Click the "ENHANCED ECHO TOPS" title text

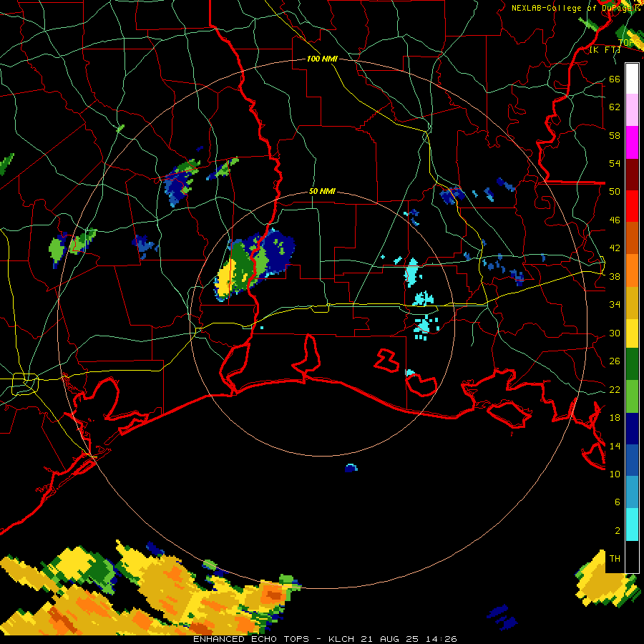pos(251,639)
